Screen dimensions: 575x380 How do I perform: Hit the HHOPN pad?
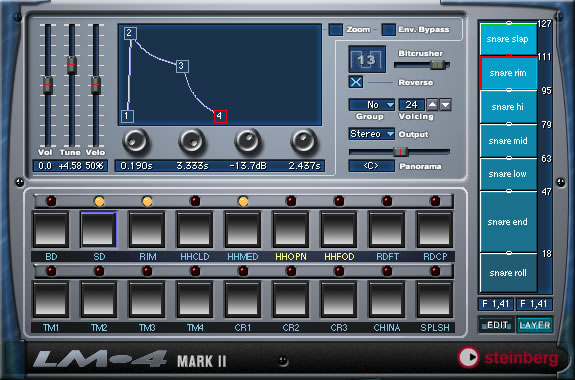point(291,229)
